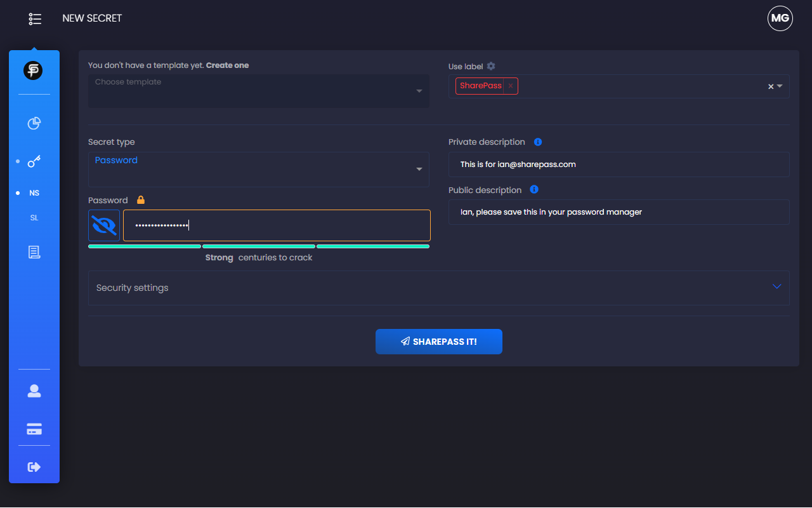Toggle password visibility eye icon

pyautogui.click(x=104, y=225)
